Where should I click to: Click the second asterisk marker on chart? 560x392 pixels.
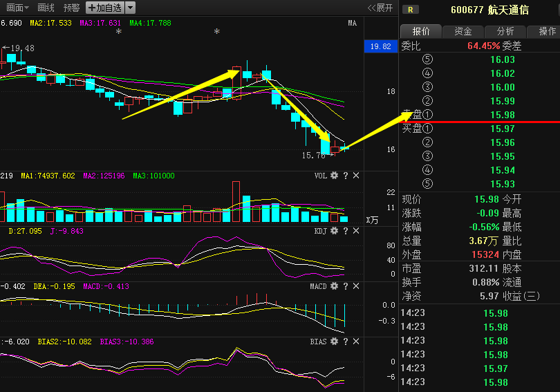point(217,32)
